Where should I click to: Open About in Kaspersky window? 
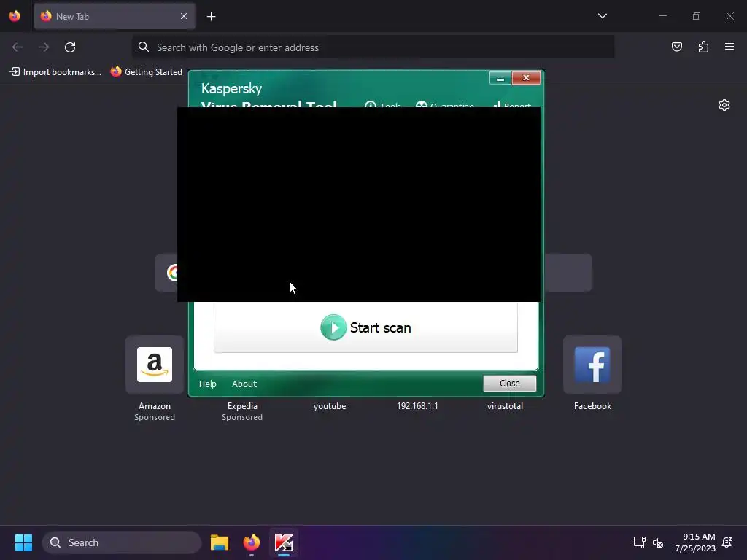coord(244,384)
